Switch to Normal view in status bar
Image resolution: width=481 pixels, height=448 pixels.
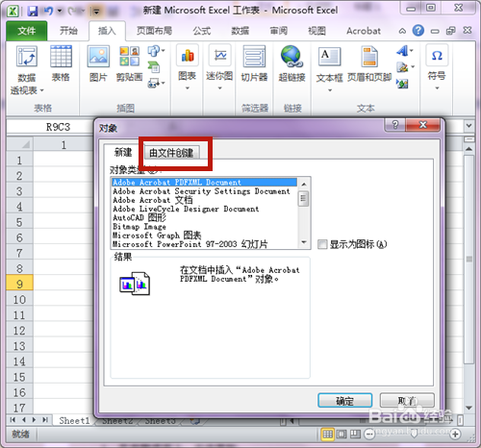coord(327,435)
